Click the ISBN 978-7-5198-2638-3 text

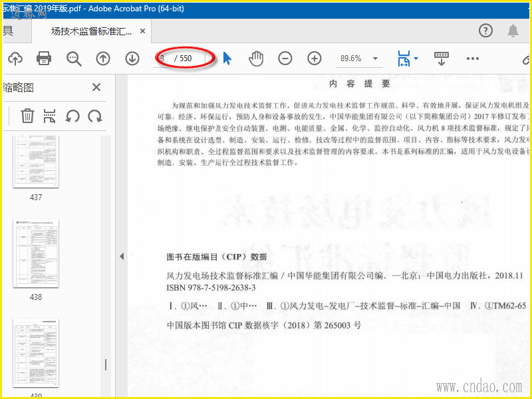click(211, 288)
